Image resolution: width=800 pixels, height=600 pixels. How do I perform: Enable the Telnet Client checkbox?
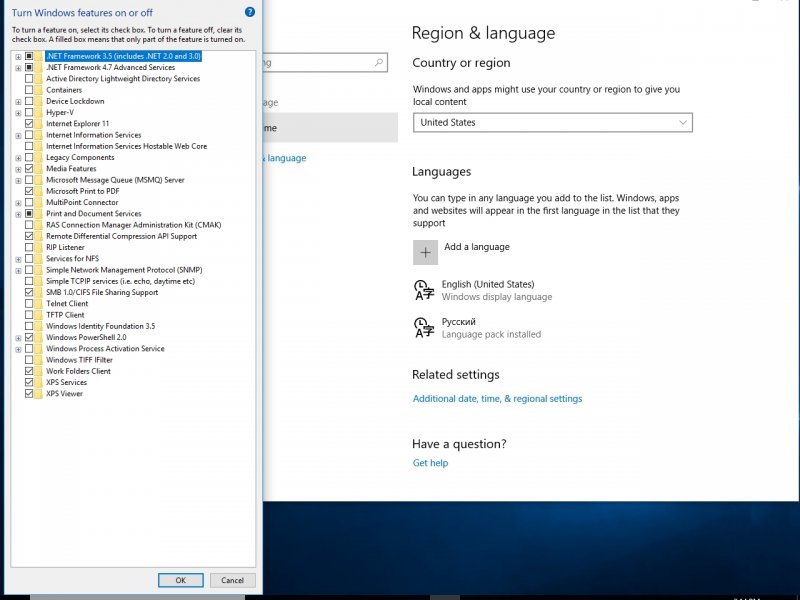(29, 303)
